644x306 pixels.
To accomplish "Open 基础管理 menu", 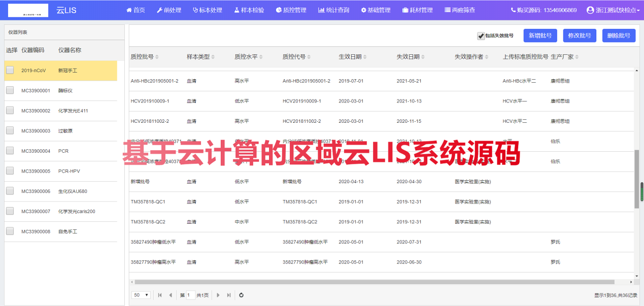I will pyautogui.click(x=376, y=10).
